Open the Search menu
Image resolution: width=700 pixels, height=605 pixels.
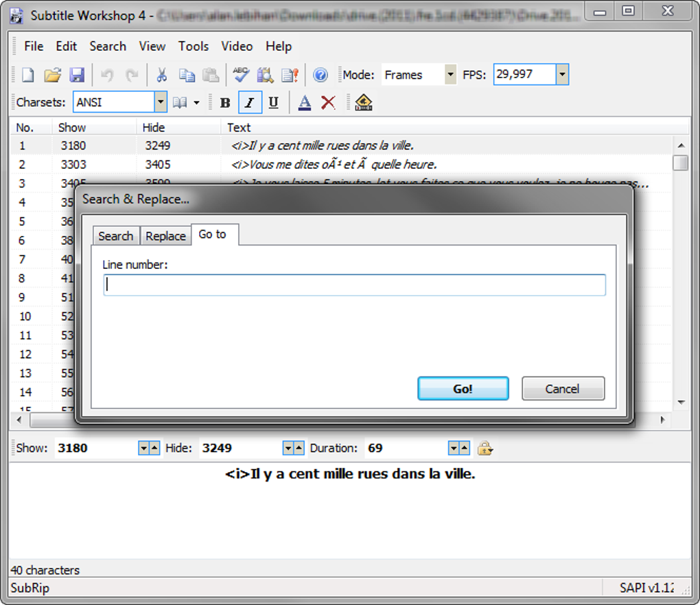108,47
